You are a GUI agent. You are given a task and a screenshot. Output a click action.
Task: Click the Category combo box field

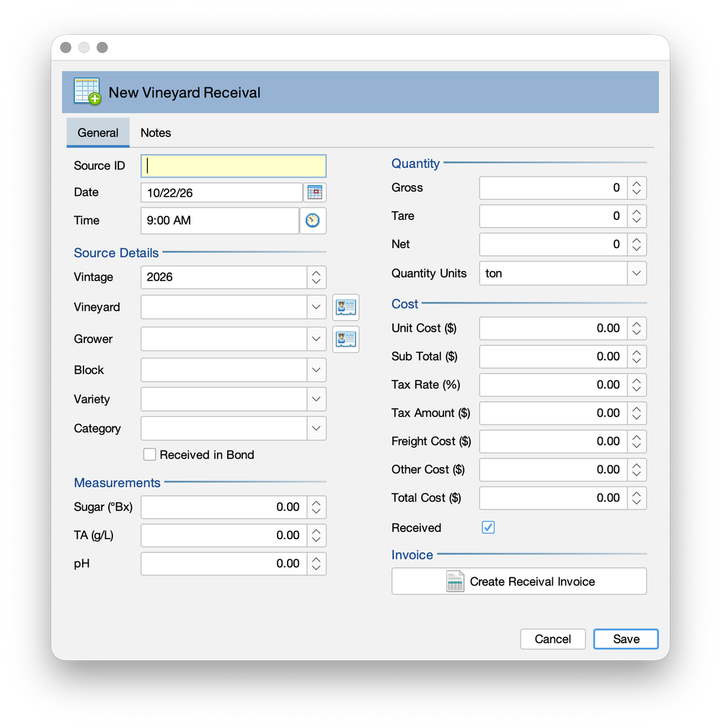coord(224,428)
